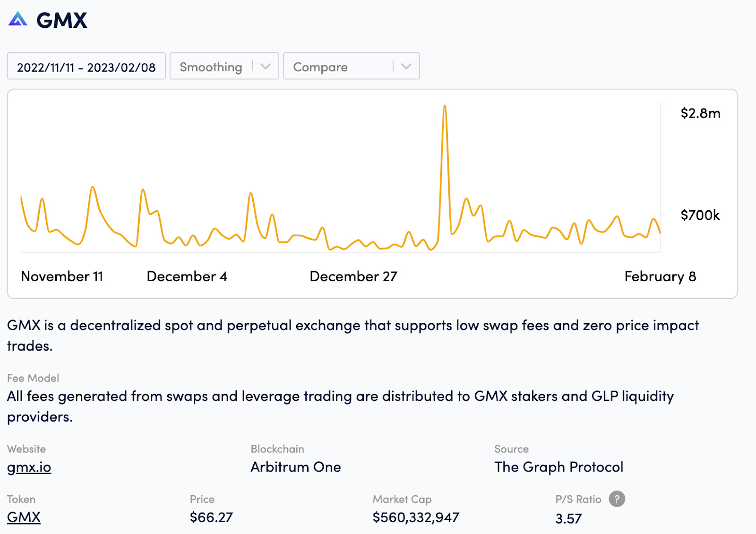Open the date range picker field
Image resolution: width=756 pixels, height=534 pixels.
pos(86,66)
